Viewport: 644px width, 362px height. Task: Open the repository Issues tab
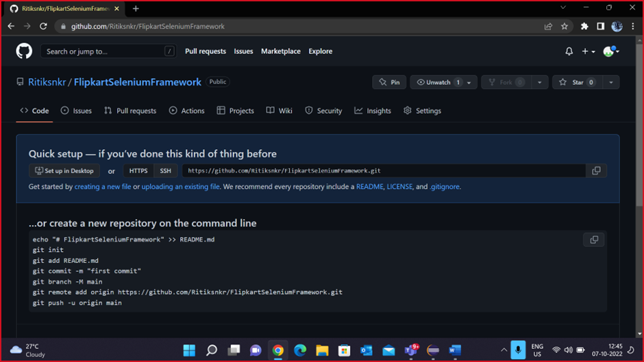(76, 111)
